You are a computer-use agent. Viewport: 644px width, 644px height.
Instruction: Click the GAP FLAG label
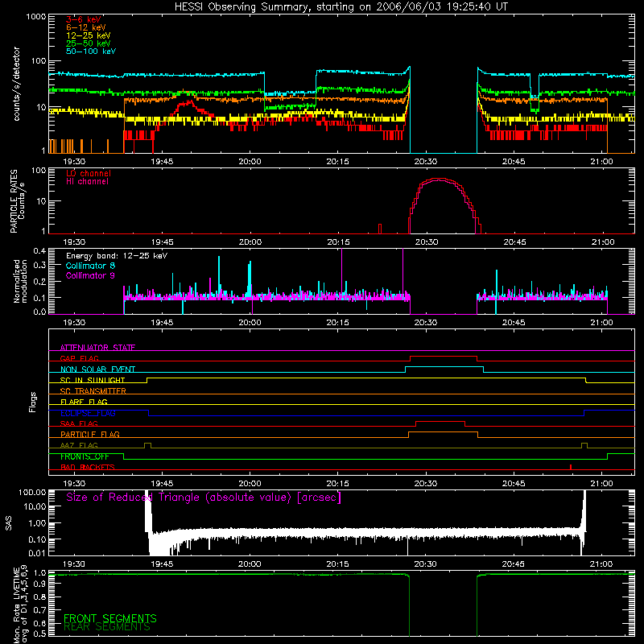79,358
